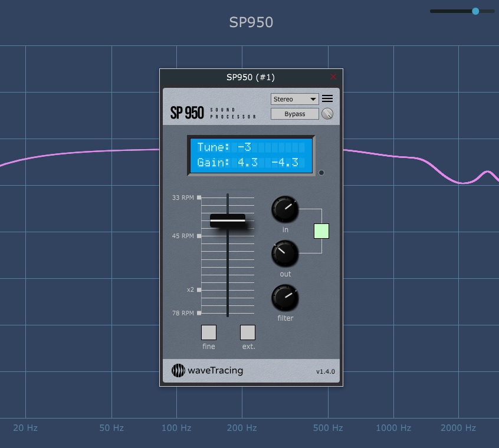Click the 100 Hz axis label
Screen dimensions: 499x448
176,427
